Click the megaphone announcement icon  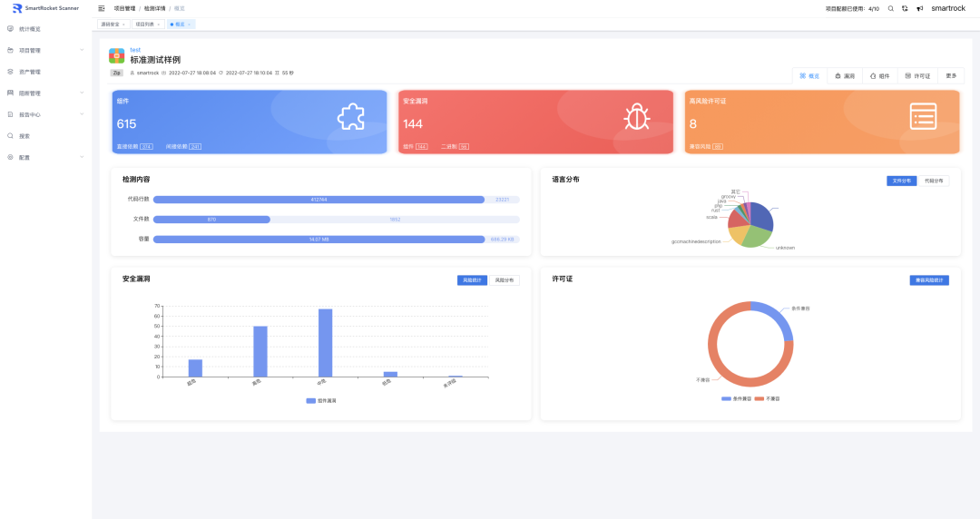tap(919, 8)
